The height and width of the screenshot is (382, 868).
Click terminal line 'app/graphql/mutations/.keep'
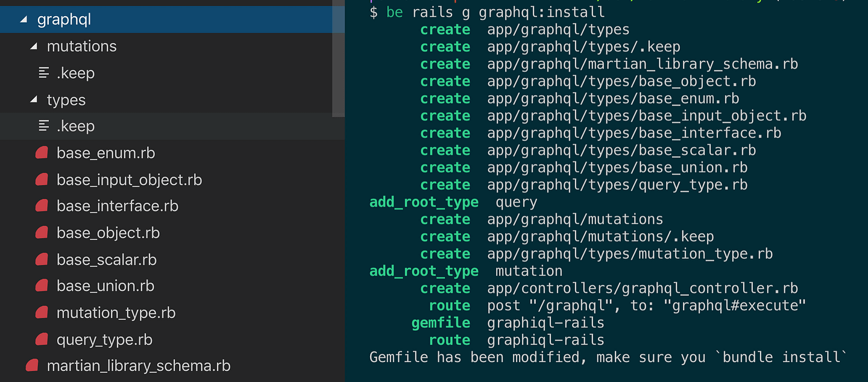click(600, 237)
